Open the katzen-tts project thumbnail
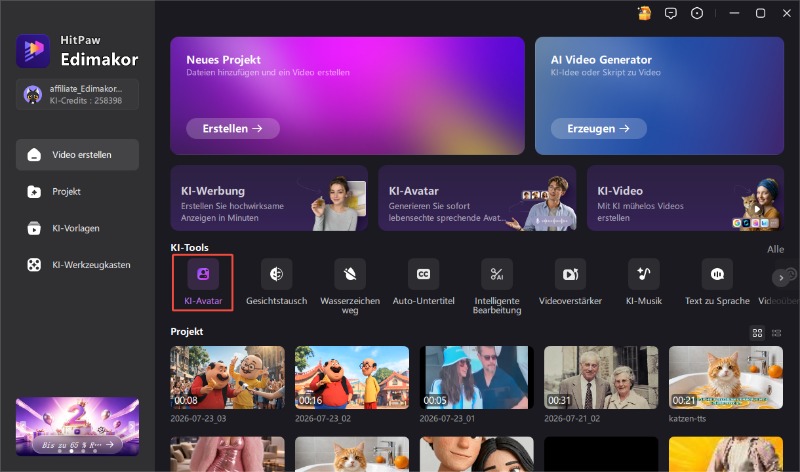This screenshot has height=472, width=800. point(726,378)
